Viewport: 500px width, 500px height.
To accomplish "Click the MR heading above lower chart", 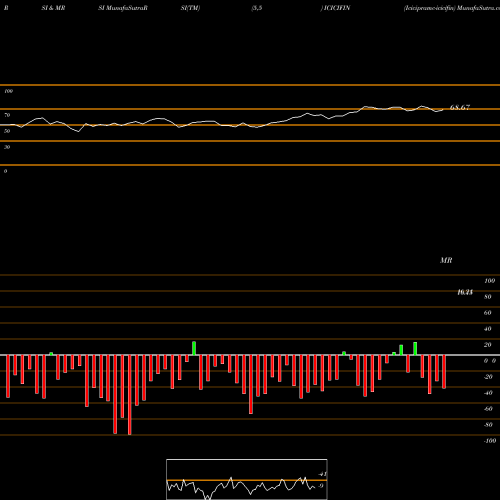I will tap(446, 260).
